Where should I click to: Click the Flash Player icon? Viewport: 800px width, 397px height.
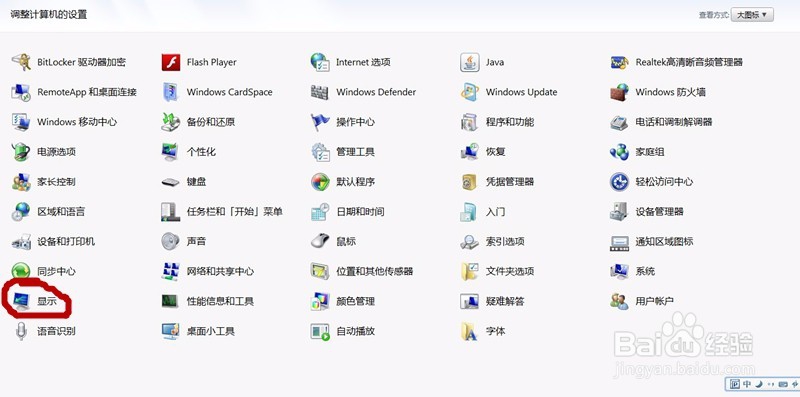click(x=171, y=62)
